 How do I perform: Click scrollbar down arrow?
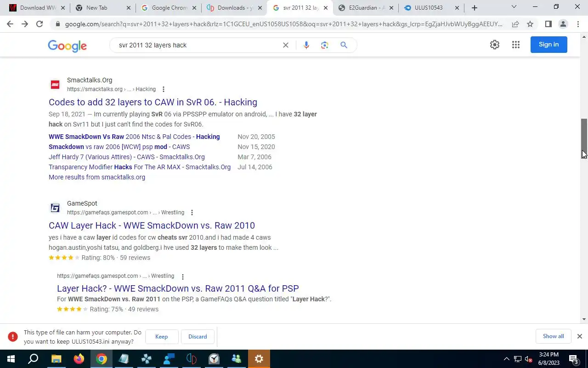pyautogui.click(x=584, y=319)
